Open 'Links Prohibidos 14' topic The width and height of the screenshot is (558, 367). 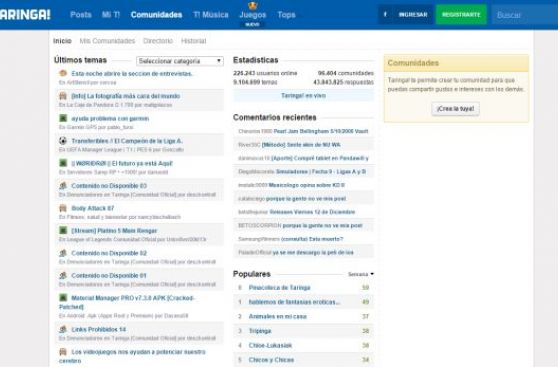point(99,329)
